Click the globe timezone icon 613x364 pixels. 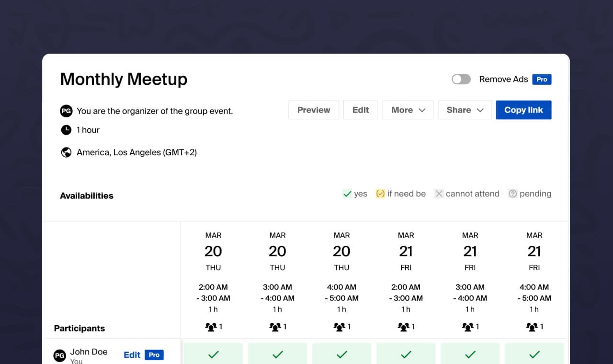[66, 152]
